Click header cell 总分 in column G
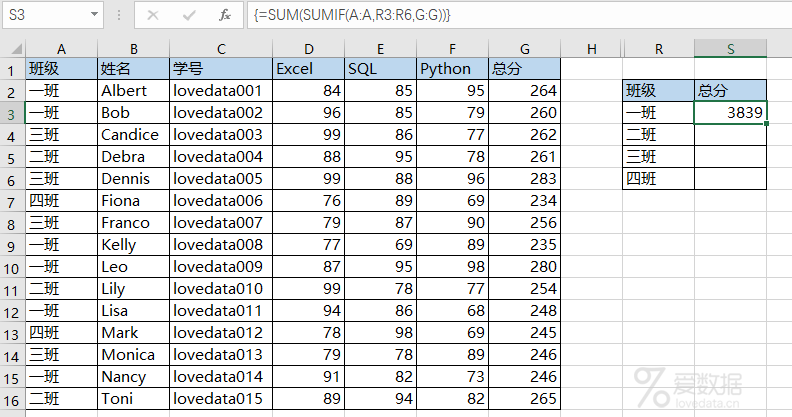Image resolution: width=792 pixels, height=417 pixels. (525, 69)
